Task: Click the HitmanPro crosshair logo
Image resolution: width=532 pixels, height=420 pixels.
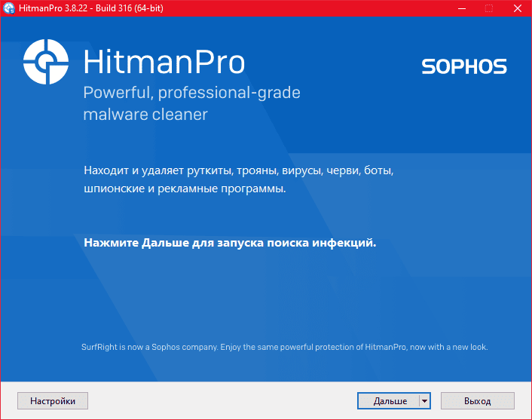Action: 46,62
